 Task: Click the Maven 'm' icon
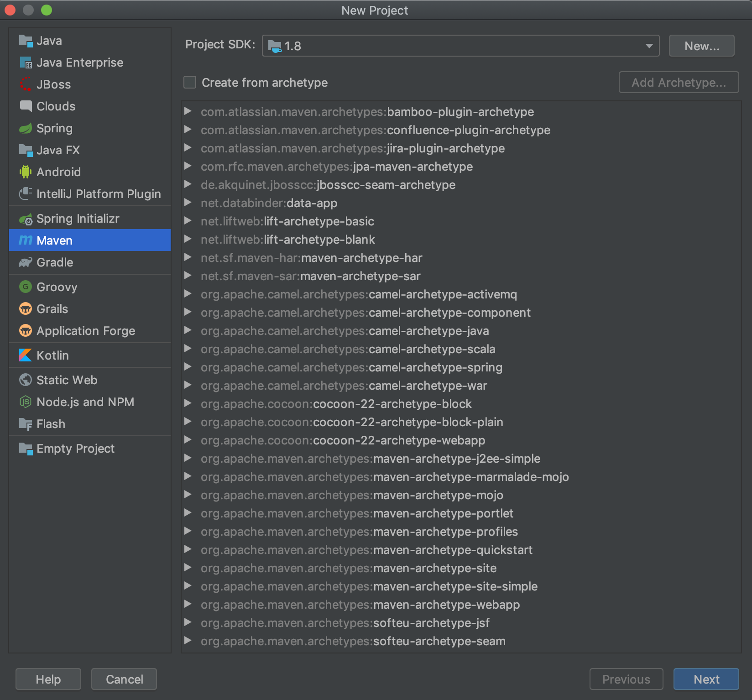(26, 240)
